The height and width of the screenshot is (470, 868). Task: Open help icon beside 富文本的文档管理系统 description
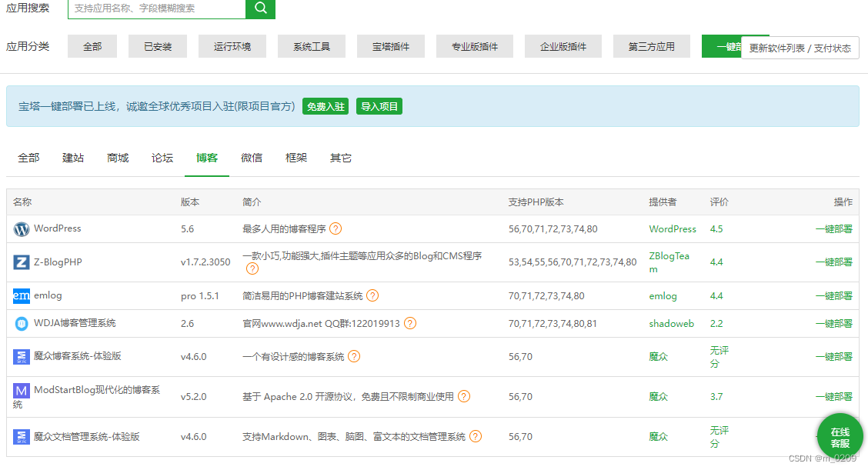[475, 436]
